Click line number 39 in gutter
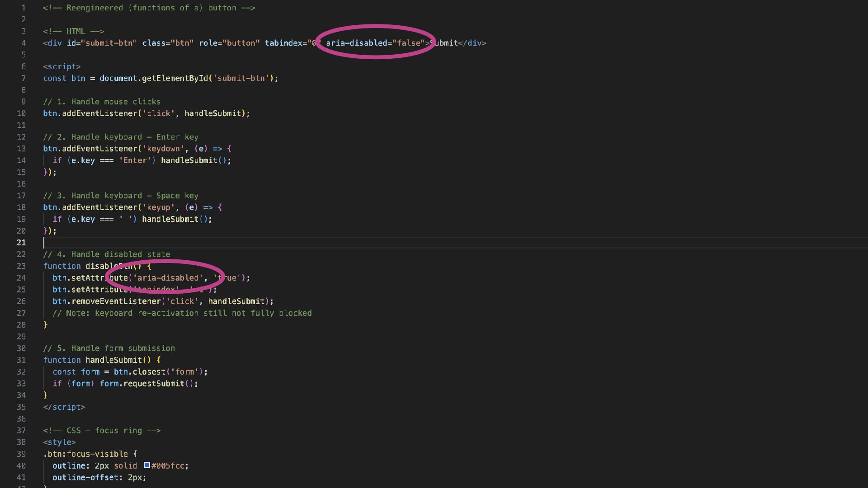The width and height of the screenshot is (868, 488). pos(21,454)
